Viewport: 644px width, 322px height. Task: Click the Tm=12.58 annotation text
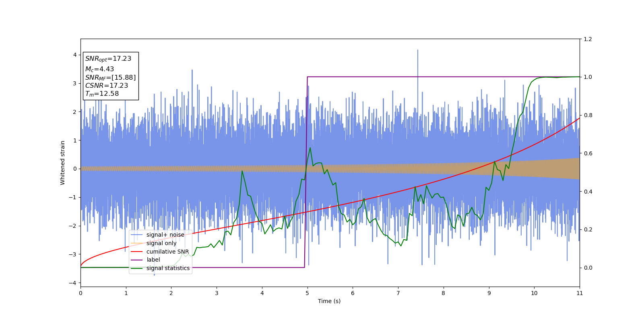[102, 94]
